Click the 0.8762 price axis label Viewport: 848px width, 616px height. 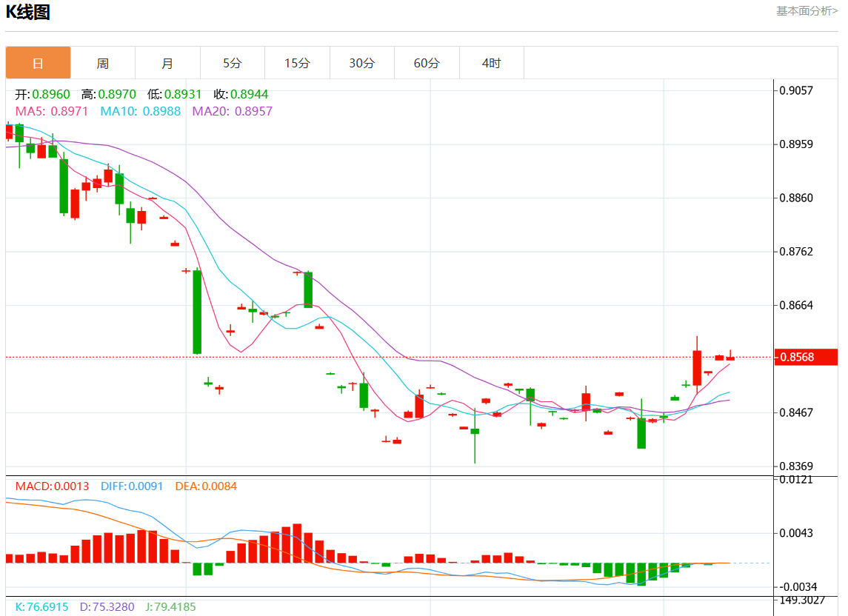tap(796, 252)
